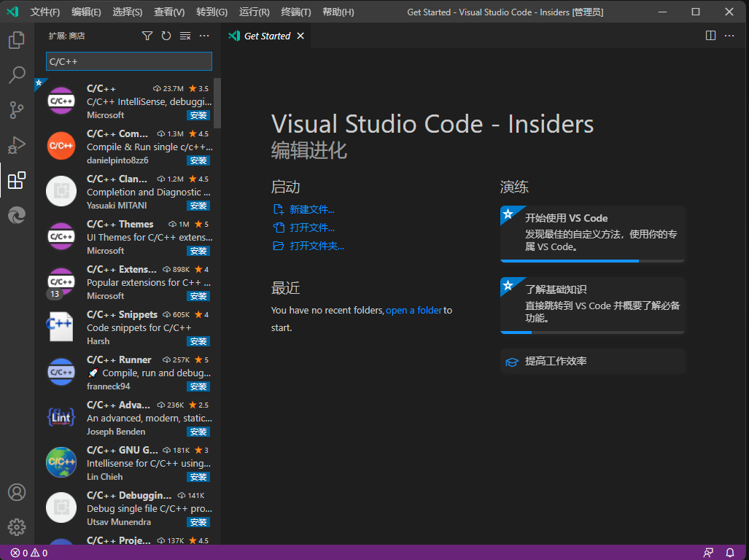The image size is (749, 560).
Task: Open the Manage gear icon
Action: coord(17,527)
